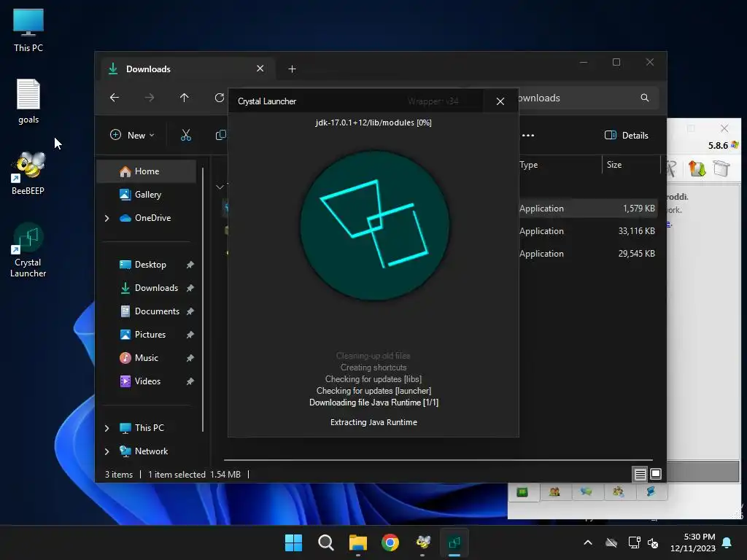The image size is (747, 560).
Task: Expand This PC in navigation pane
Action: pyautogui.click(x=107, y=428)
